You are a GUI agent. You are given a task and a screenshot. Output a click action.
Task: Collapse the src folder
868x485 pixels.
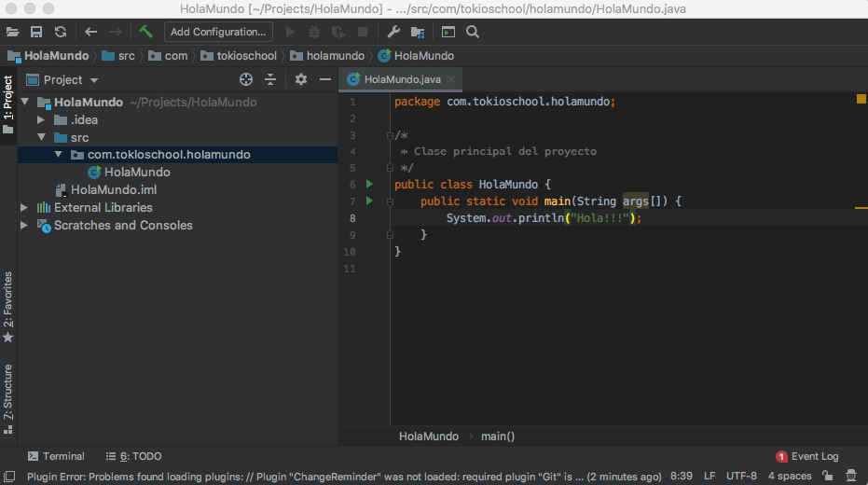[40, 138]
